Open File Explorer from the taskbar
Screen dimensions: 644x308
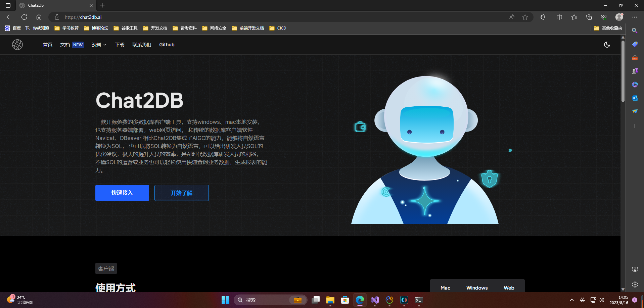click(330, 300)
